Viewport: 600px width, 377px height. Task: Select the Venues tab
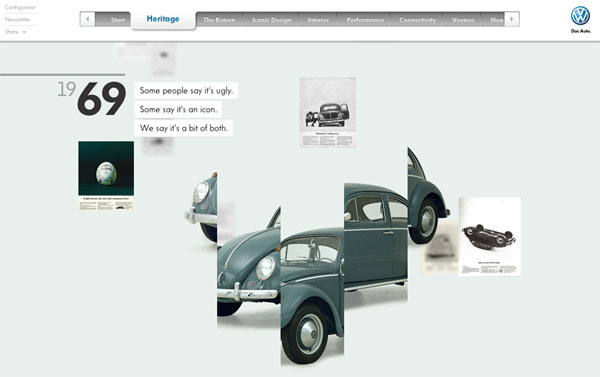[x=463, y=20]
